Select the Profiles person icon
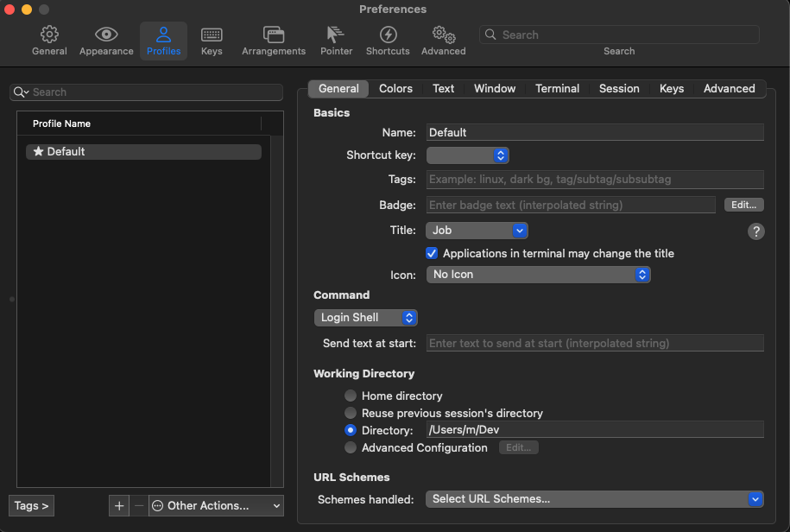The image size is (790, 532). point(163,35)
